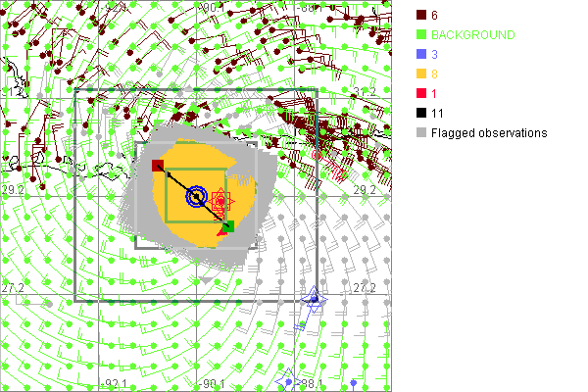Click the green square at track end
Viewport: 588px width, 392px height.
point(228,226)
